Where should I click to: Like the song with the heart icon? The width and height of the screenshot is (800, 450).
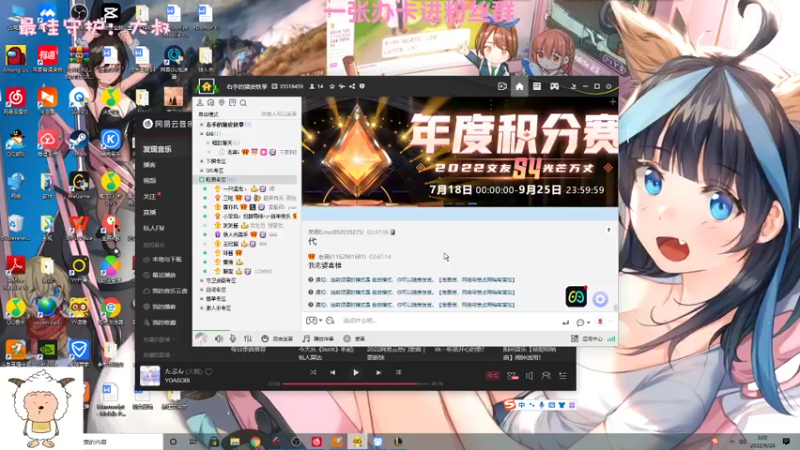point(209,372)
